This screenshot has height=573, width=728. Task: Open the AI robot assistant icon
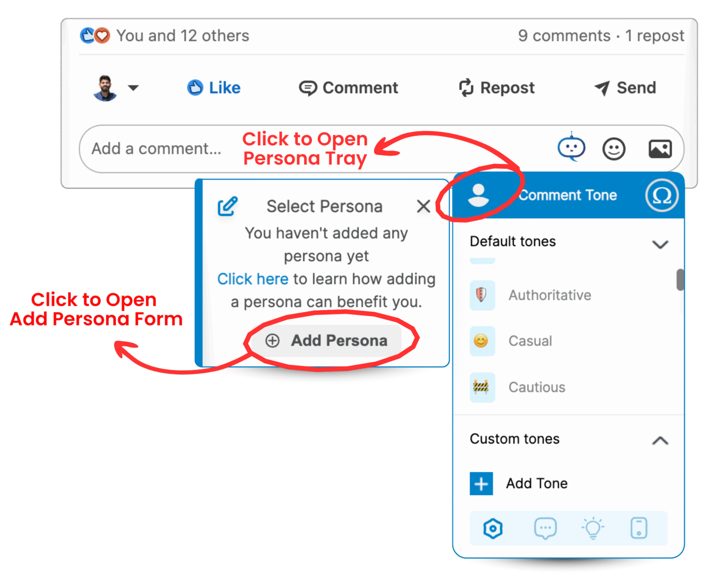[571, 147]
